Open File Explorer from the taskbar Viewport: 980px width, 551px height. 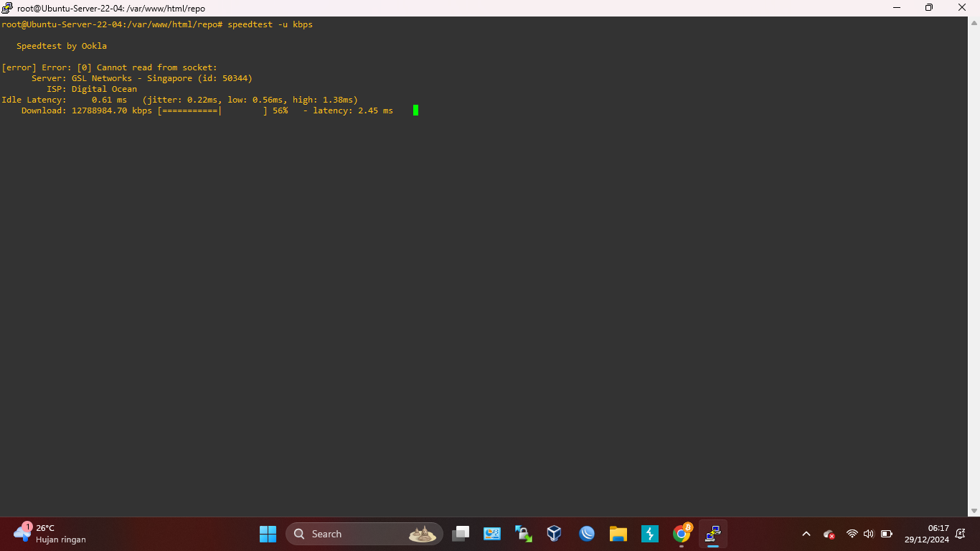(x=618, y=534)
